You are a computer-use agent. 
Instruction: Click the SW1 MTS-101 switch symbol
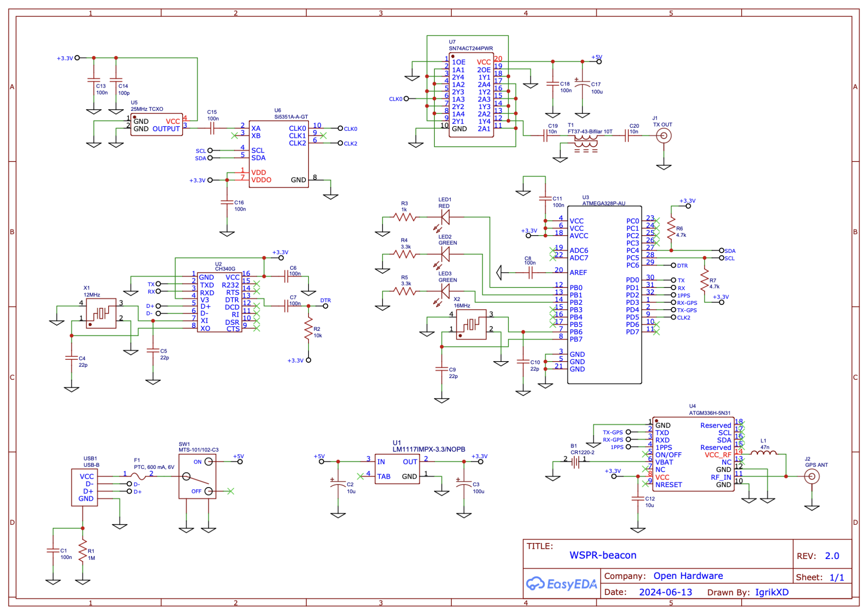pos(197,477)
